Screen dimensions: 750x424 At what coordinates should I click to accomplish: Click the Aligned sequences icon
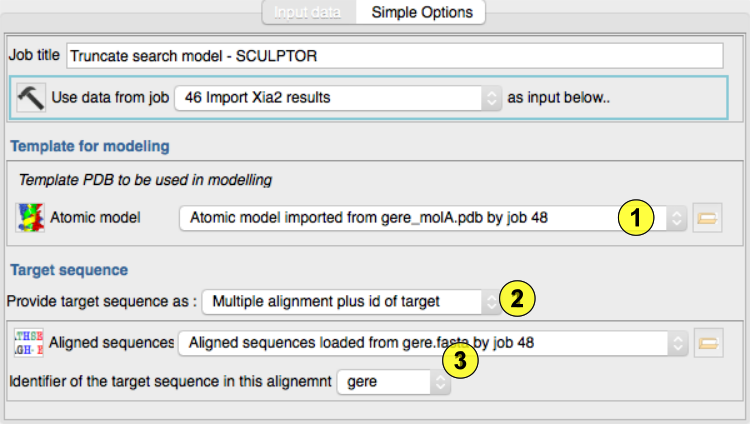[x=29, y=342]
